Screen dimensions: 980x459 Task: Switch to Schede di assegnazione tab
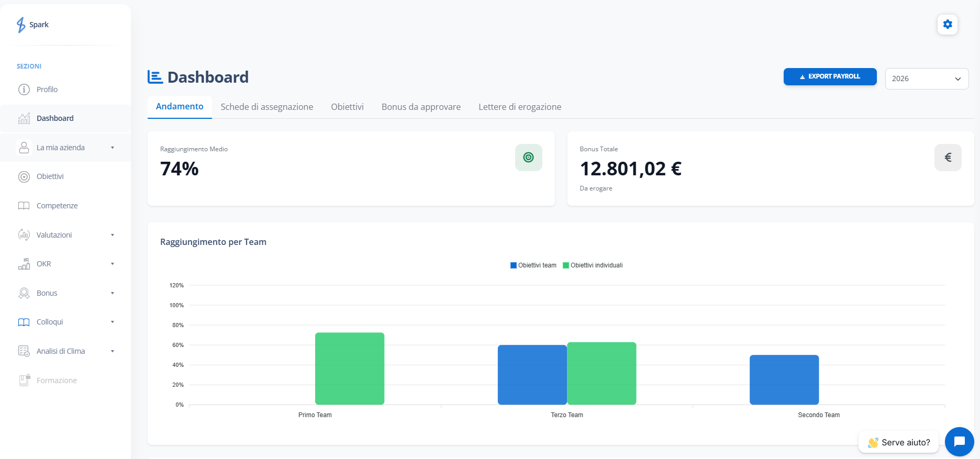(x=267, y=107)
